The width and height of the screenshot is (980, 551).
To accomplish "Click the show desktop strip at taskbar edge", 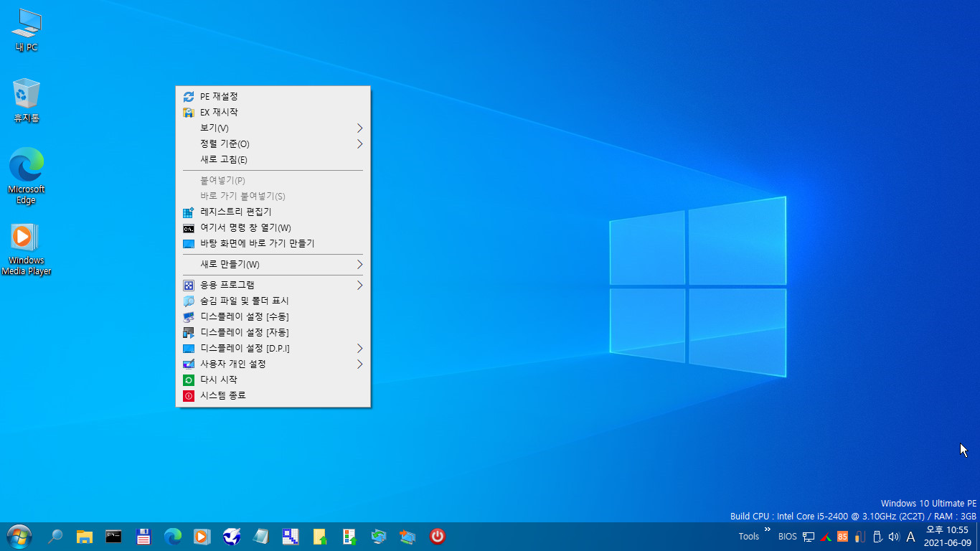I will (977, 536).
